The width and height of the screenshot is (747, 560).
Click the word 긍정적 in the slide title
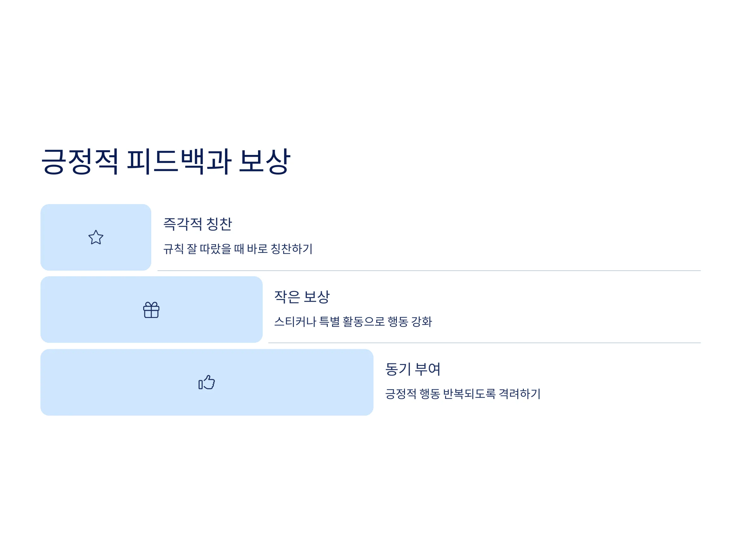[80, 161]
